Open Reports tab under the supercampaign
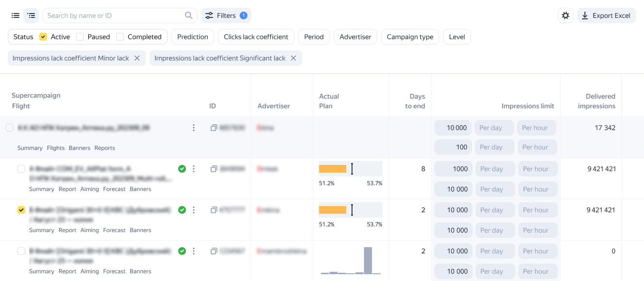This screenshot has height=281, width=644. coord(105,148)
